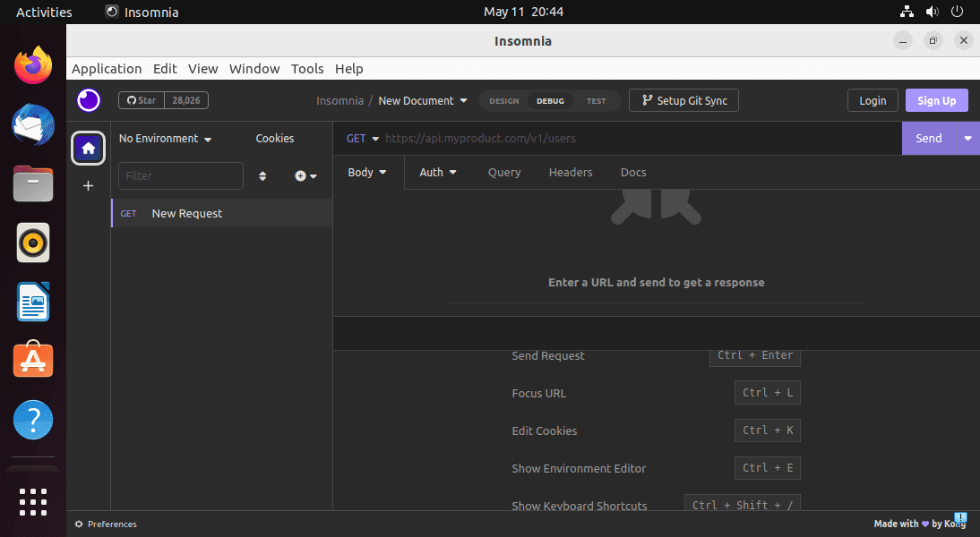Expand the Send options arrow

(x=967, y=138)
